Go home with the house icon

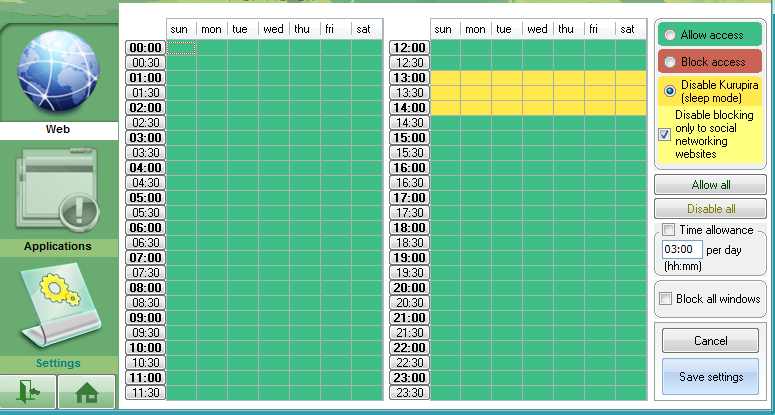(x=86, y=392)
